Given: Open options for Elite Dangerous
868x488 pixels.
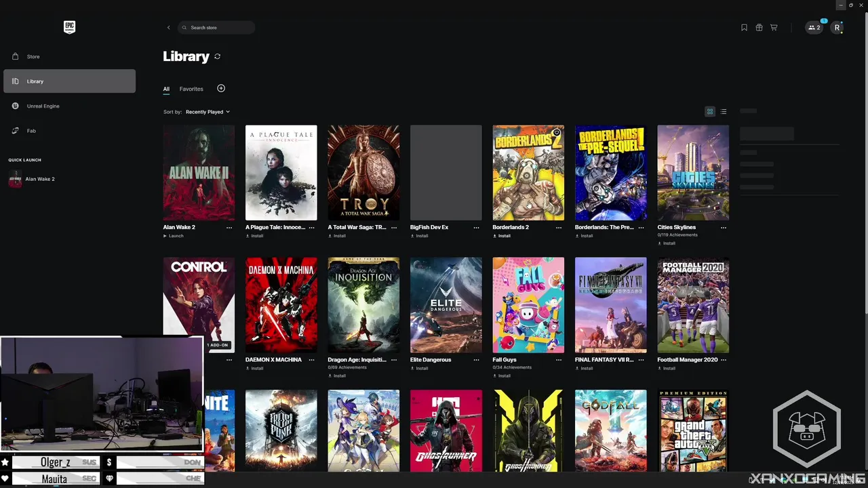Looking at the screenshot, I should tap(477, 360).
